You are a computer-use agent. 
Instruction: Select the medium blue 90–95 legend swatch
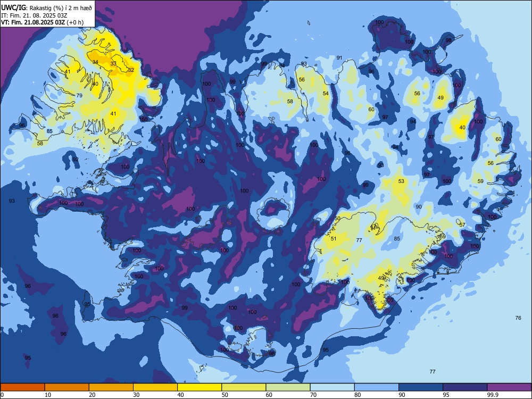[x=421, y=387]
